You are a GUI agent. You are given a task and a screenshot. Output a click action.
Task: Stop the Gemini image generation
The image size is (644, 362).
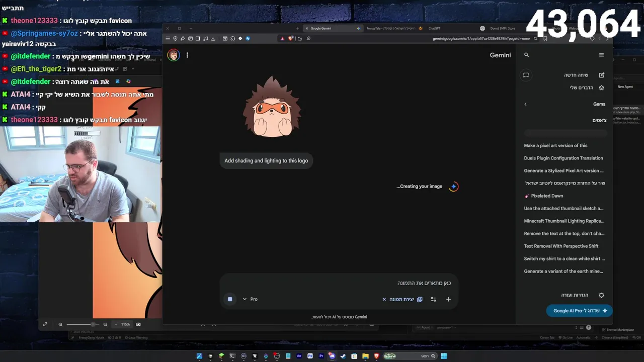click(230, 299)
